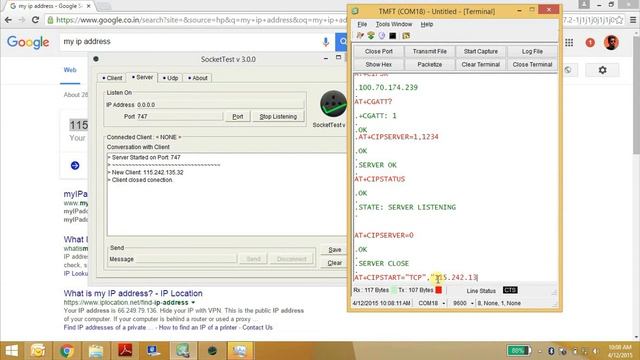Expand iplocation.net result URL arrow
Screen dimensions: 640x360
(x=193, y=302)
